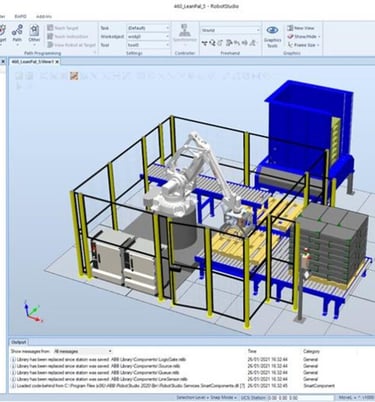The image size is (375, 402).
Task: Select the LineSensor.rslib output message
Action: point(99,379)
